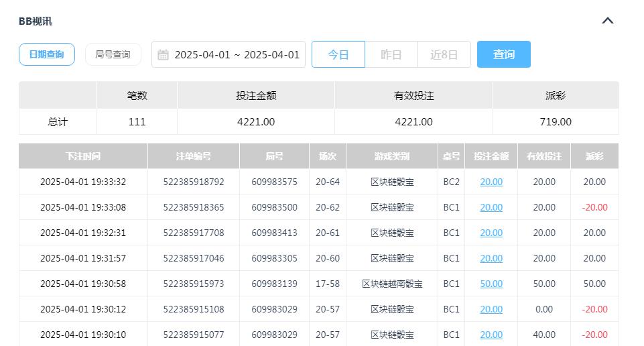Open bet amount link for order 522385915108
The width and height of the screenshot is (644, 346).
pyautogui.click(x=491, y=309)
